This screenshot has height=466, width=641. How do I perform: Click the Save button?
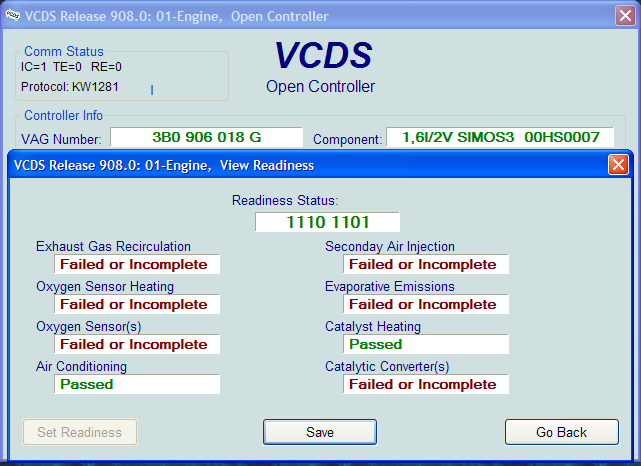click(x=320, y=432)
